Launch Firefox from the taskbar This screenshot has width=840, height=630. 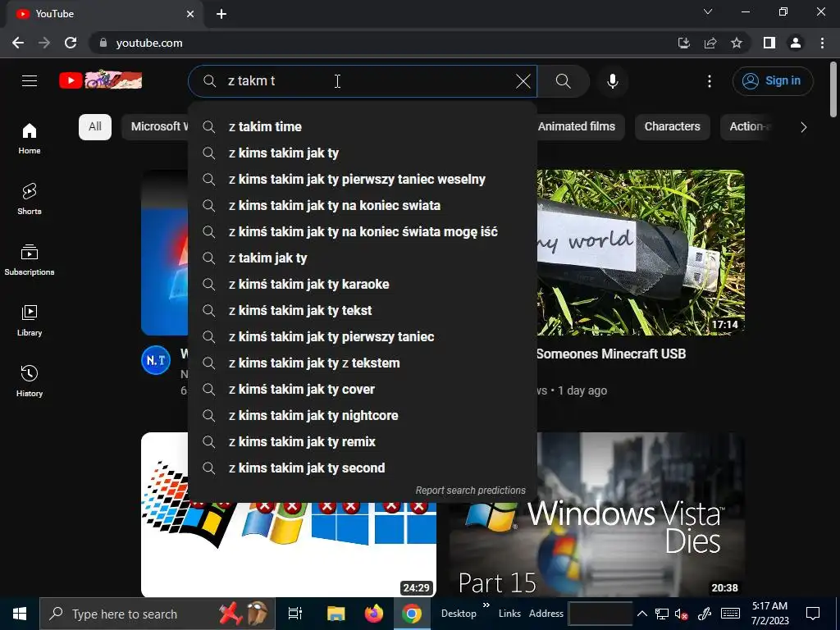(x=374, y=614)
